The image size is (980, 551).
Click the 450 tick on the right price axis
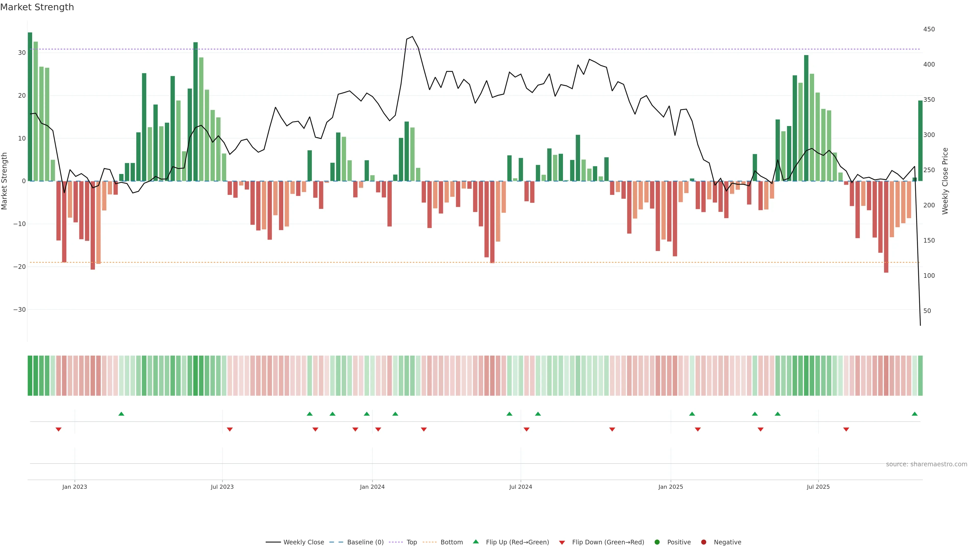click(929, 29)
